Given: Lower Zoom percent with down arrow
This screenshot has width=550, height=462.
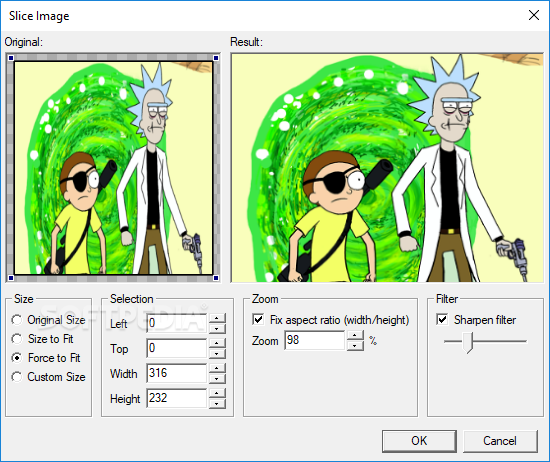Looking at the screenshot, I should (355, 345).
